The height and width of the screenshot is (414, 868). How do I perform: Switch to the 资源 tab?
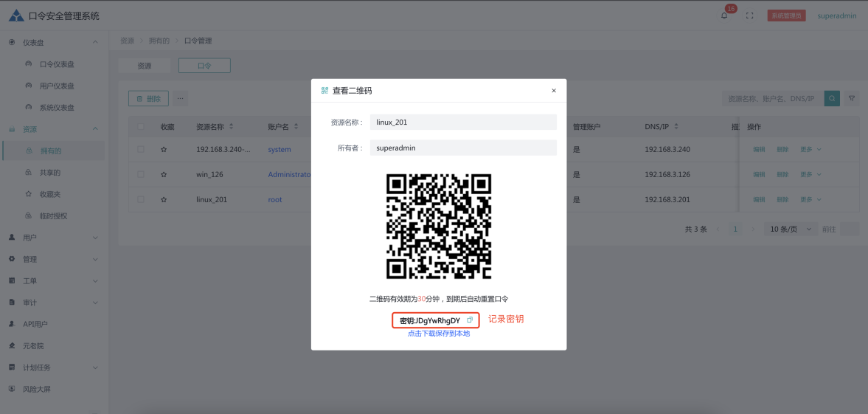pos(145,66)
